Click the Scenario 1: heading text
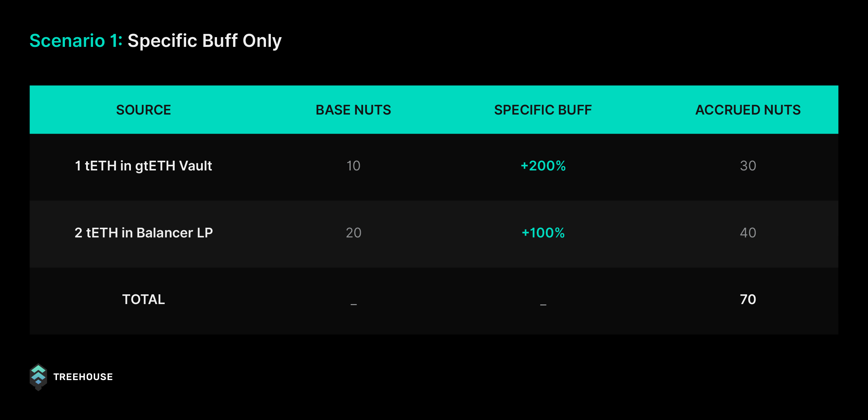This screenshot has height=420, width=868. [76, 41]
